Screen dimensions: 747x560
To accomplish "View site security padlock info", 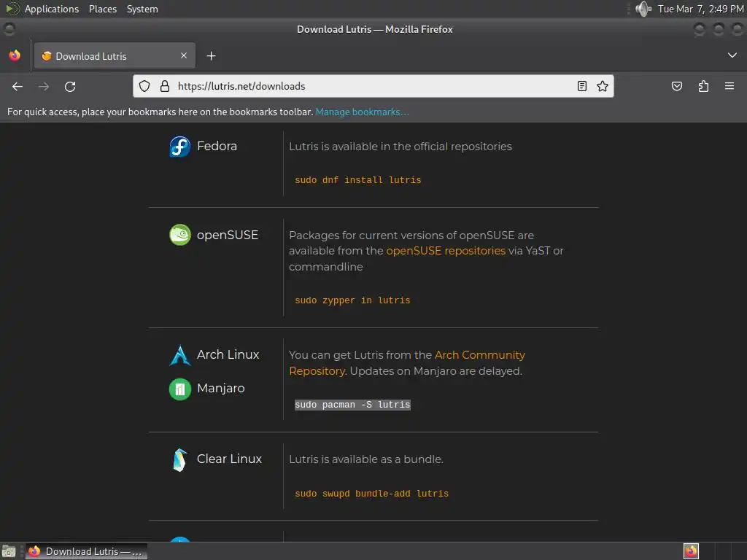I will (165, 86).
